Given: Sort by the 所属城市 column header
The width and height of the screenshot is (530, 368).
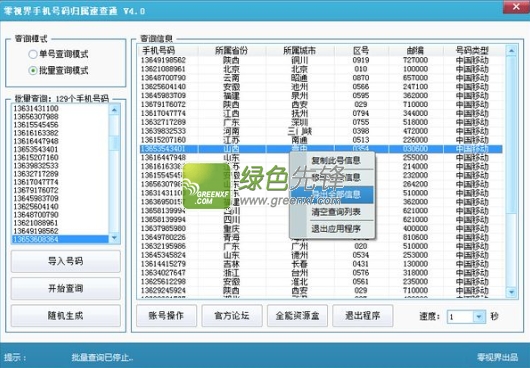Looking at the screenshot, I should click(x=300, y=51).
